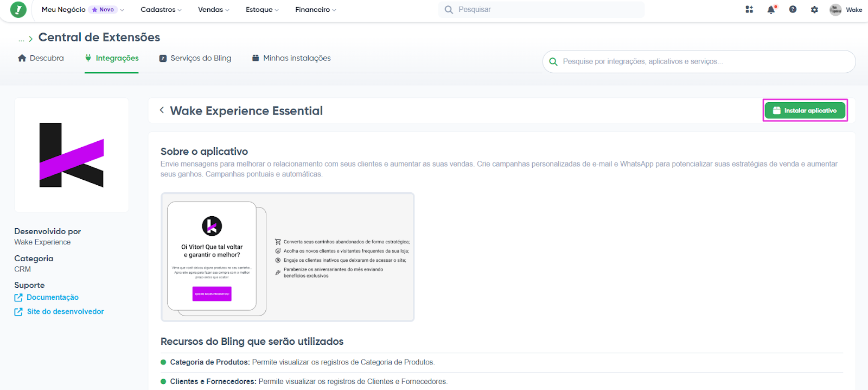The image size is (868, 390).
Task: Click the Wake Experience logo image
Action: (x=72, y=155)
